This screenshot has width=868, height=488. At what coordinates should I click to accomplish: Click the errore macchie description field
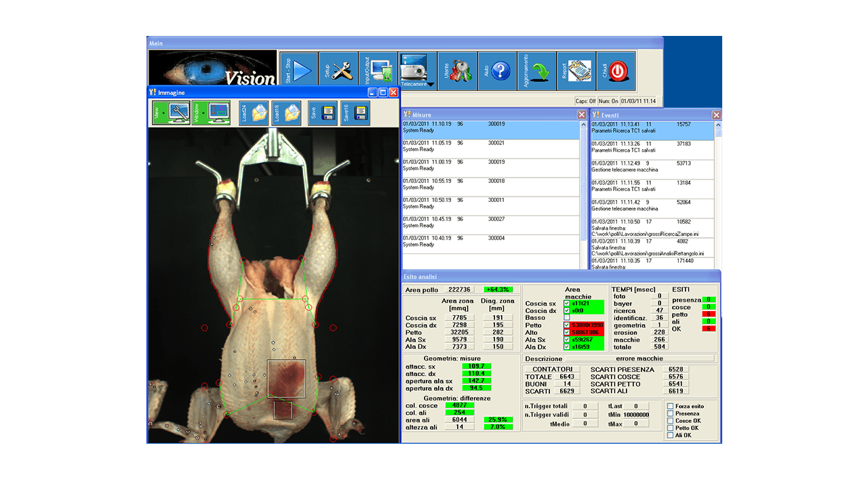click(x=640, y=359)
